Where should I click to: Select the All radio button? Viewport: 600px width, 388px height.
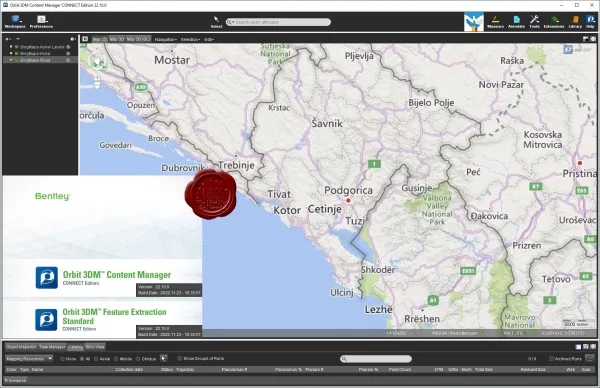point(82,359)
